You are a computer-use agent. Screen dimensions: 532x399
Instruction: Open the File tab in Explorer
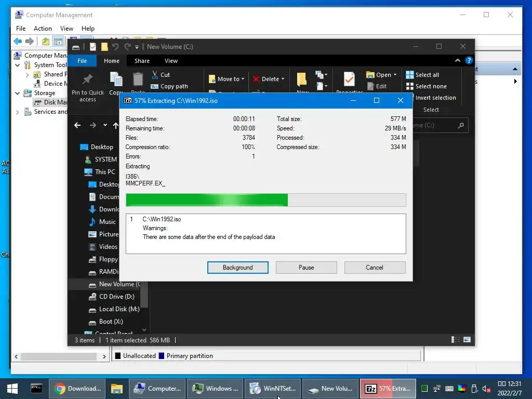82,61
